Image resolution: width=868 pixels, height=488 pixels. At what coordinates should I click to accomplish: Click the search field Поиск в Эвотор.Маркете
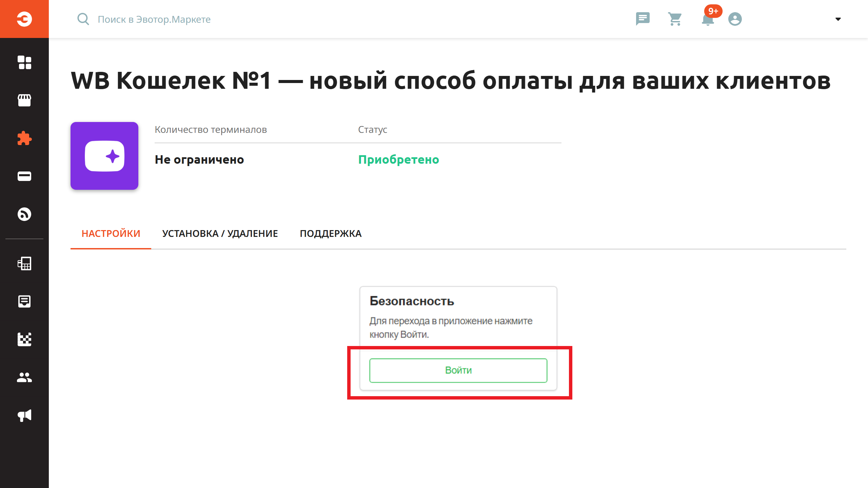click(x=154, y=19)
